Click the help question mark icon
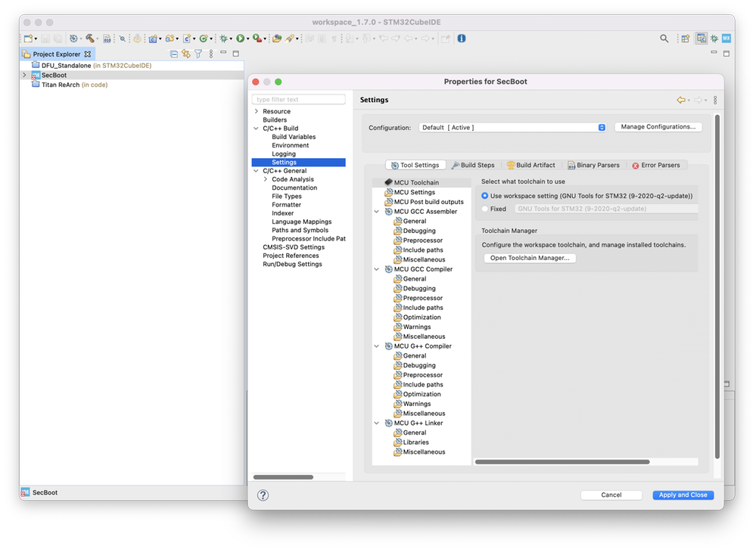756x552 pixels. click(x=263, y=495)
